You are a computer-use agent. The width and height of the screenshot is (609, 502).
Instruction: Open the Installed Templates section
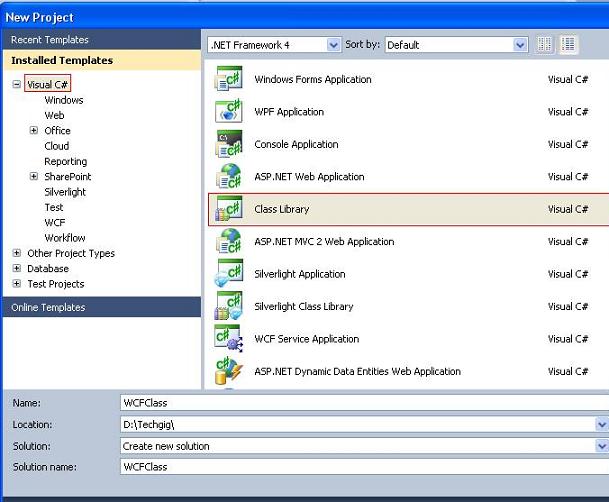(102, 60)
